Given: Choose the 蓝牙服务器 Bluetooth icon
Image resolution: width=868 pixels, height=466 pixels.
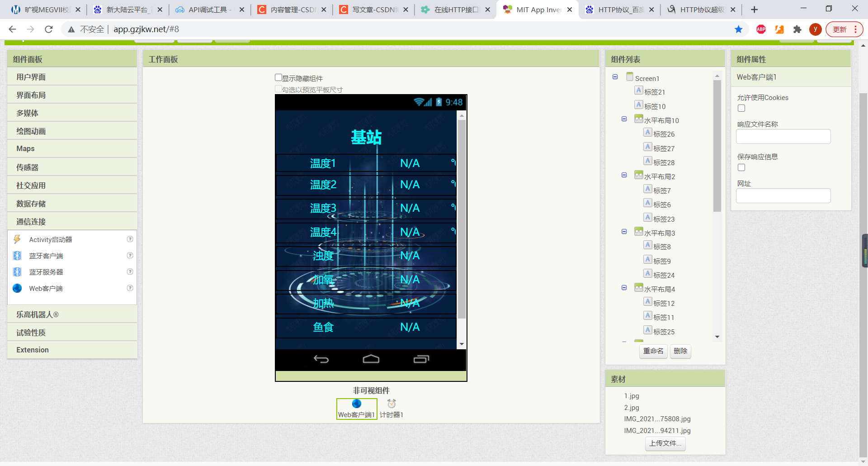Looking at the screenshot, I should tap(17, 272).
